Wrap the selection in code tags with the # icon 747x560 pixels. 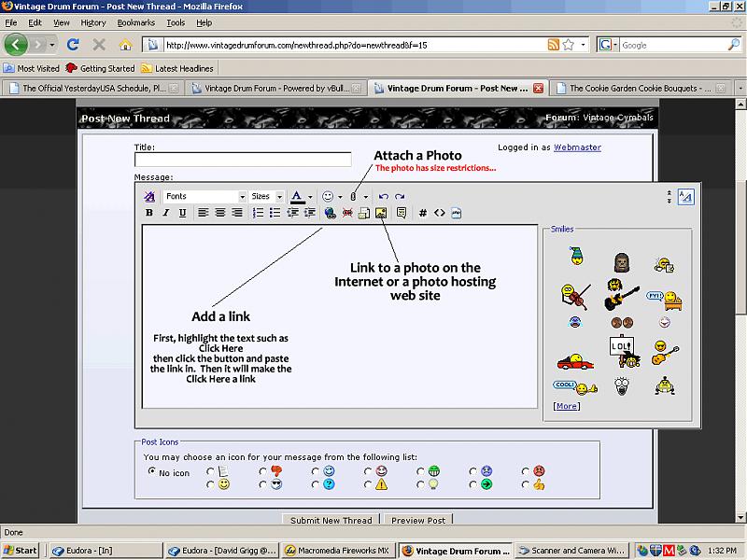[423, 213]
